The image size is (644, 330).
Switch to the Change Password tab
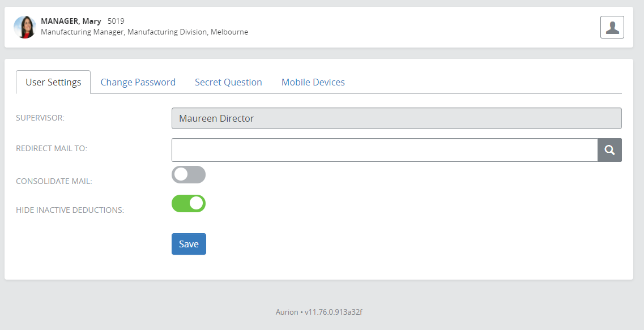point(138,82)
